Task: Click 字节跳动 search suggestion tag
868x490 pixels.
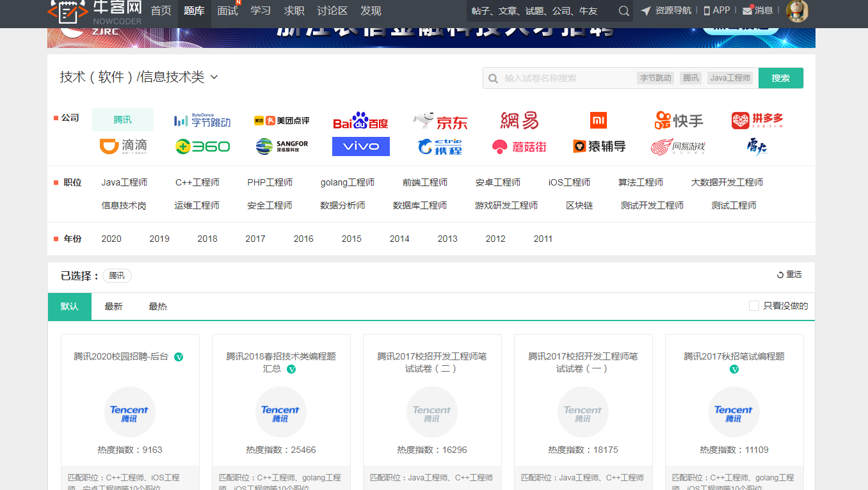Action: (656, 78)
